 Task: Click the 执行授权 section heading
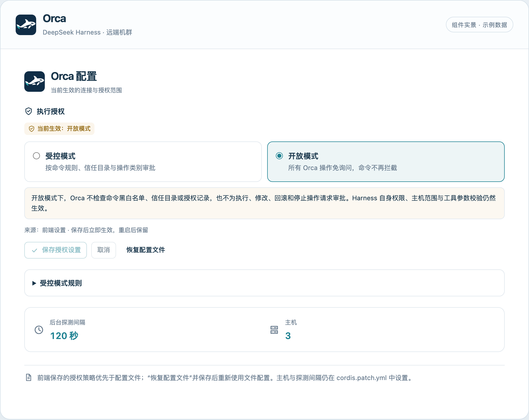pos(50,111)
